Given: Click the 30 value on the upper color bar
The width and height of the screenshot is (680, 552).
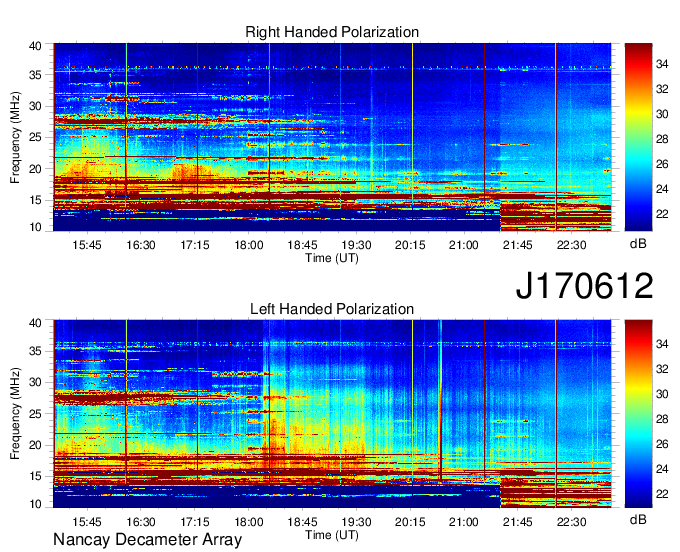Looking at the screenshot, I should [662, 114].
